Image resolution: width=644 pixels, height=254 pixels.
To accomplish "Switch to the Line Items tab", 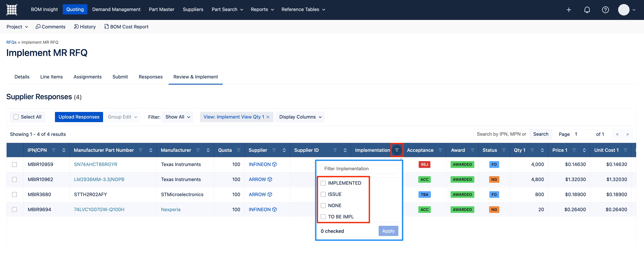I will click(x=52, y=77).
